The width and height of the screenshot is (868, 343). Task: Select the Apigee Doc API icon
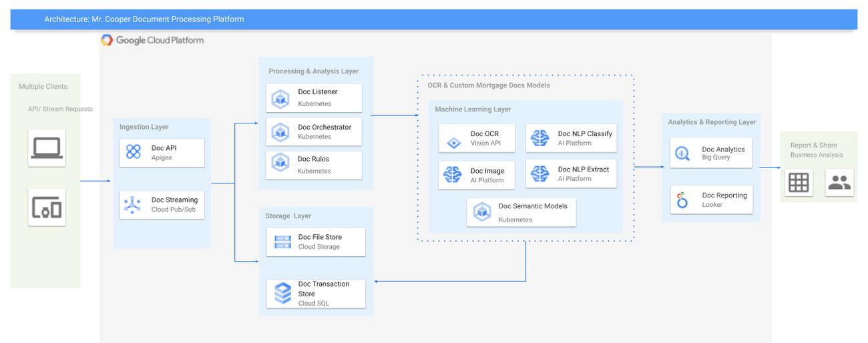[x=134, y=152]
